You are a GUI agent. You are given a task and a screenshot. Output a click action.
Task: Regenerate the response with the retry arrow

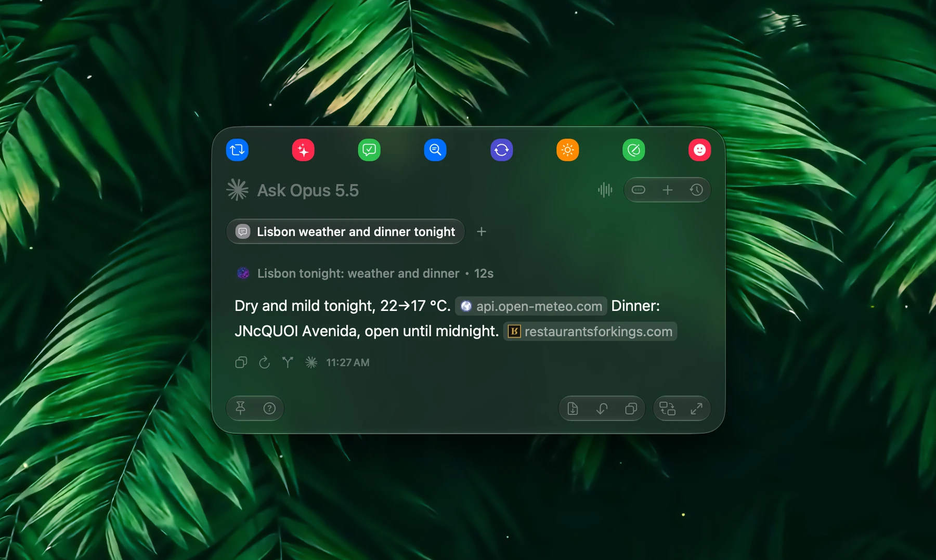pos(264,362)
